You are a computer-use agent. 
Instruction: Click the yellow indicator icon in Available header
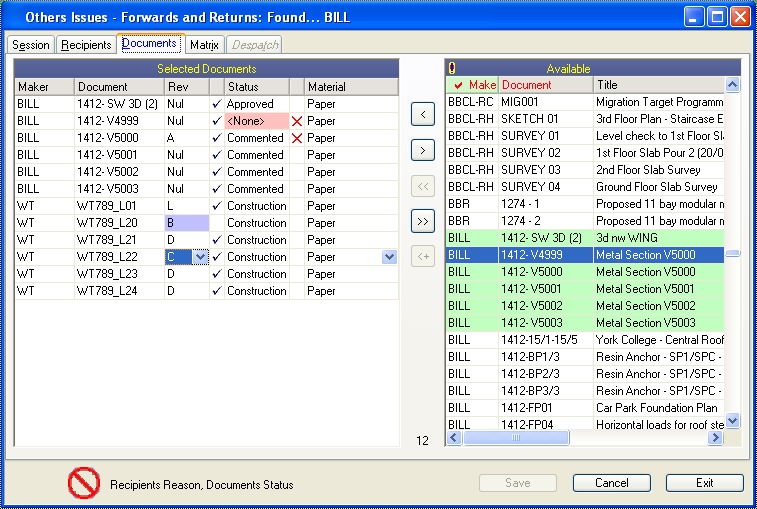pyautogui.click(x=452, y=68)
